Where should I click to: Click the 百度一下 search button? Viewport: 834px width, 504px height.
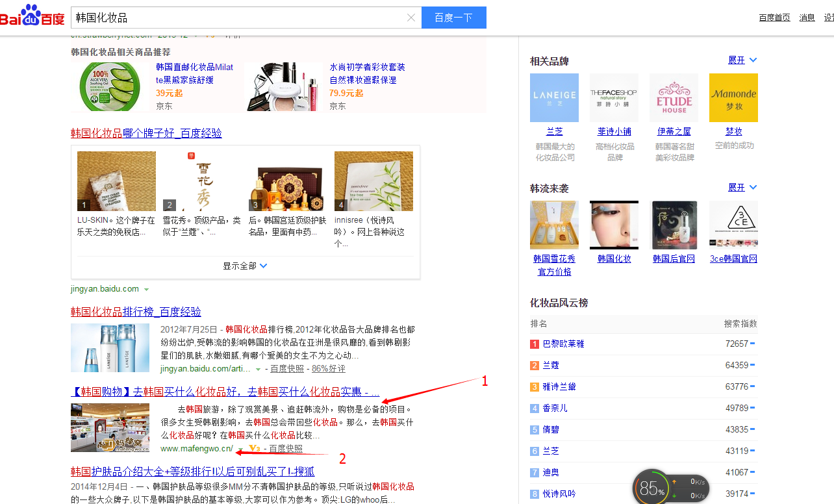[453, 18]
